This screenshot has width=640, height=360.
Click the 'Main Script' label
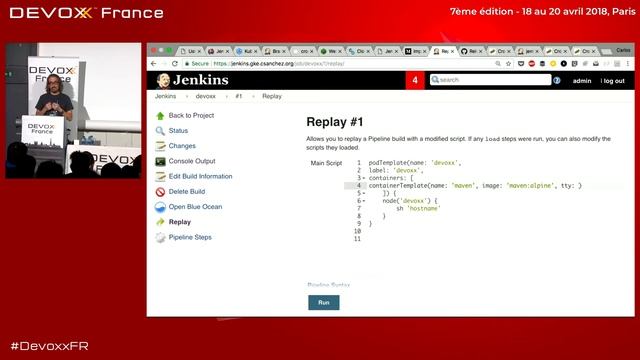(x=326, y=163)
